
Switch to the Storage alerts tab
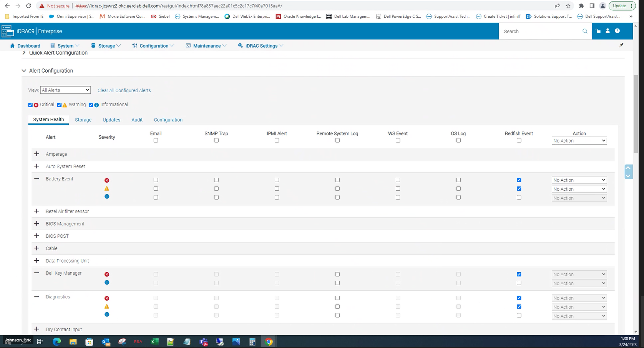point(83,120)
